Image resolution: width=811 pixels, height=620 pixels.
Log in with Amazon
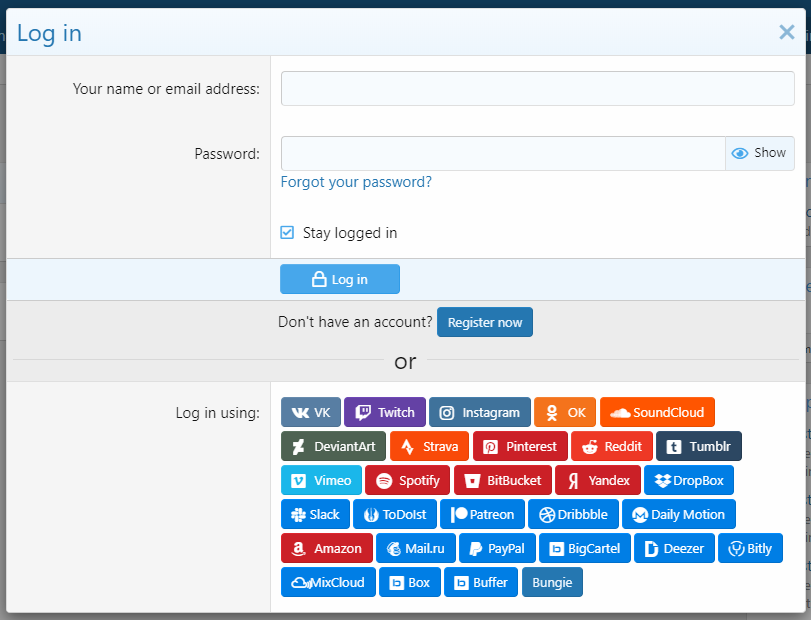coord(327,548)
